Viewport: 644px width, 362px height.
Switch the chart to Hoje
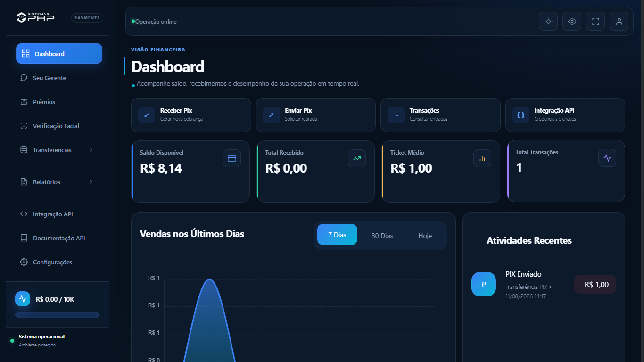[425, 235]
